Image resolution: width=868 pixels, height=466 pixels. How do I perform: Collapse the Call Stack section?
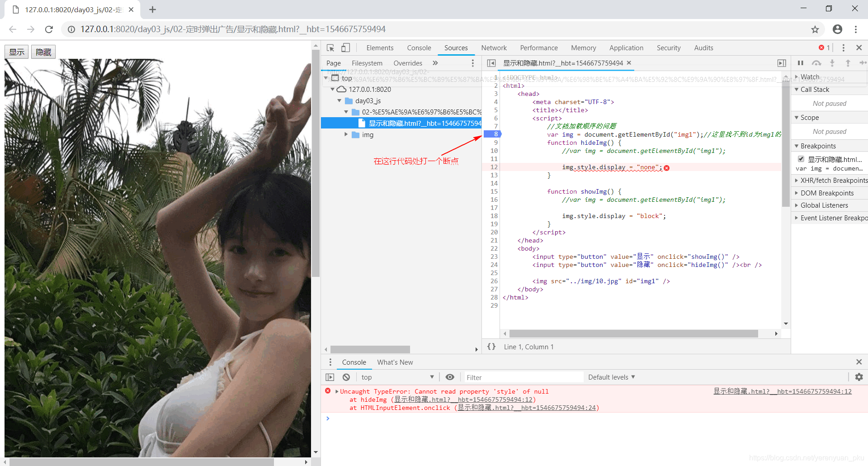click(797, 90)
